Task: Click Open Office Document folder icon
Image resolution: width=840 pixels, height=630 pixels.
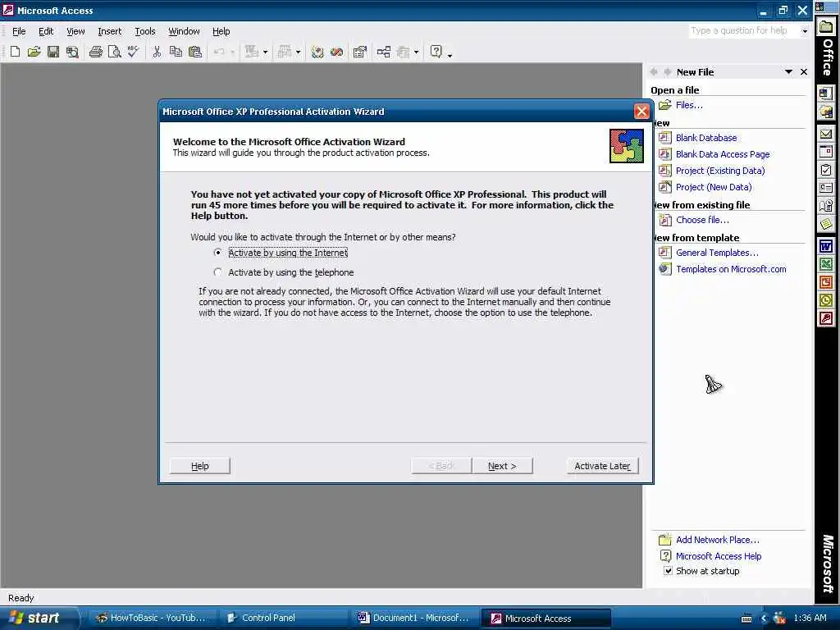Action: click(826, 112)
